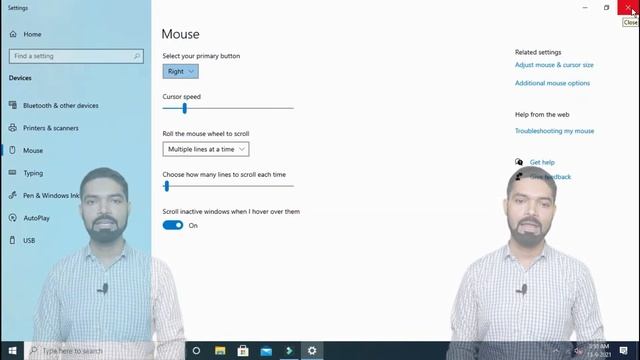Restore down the Settings window

pyautogui.click(x=607, y=7)
